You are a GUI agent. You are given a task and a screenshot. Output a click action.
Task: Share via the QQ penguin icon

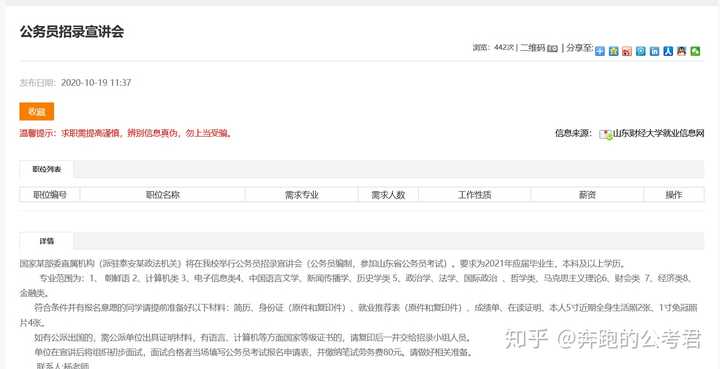pos(681,51)
